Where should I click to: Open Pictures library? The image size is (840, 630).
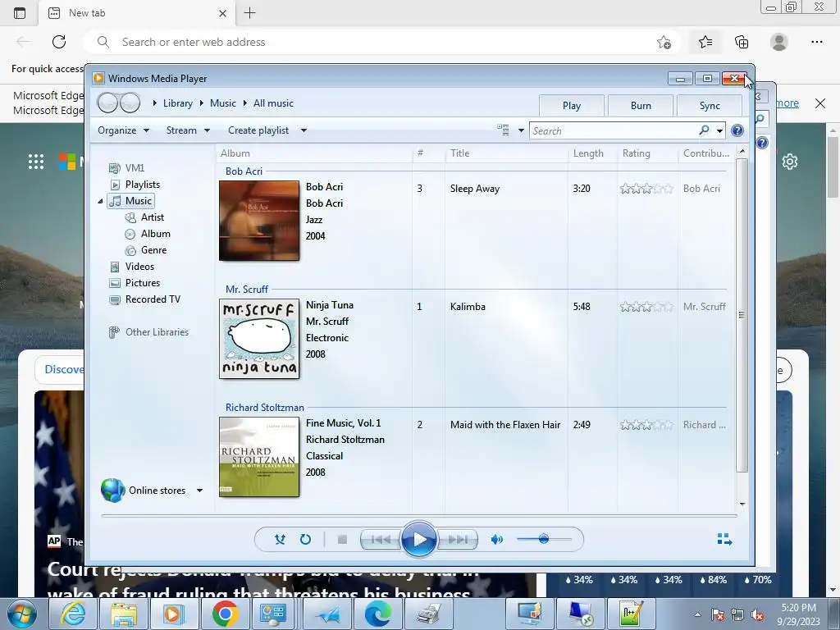143,283
